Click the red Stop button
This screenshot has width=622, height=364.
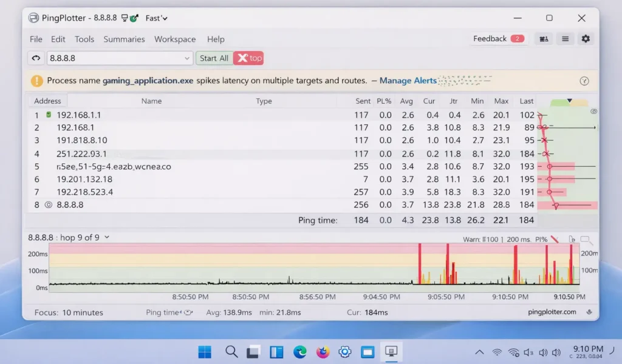[x=248, y=58]
